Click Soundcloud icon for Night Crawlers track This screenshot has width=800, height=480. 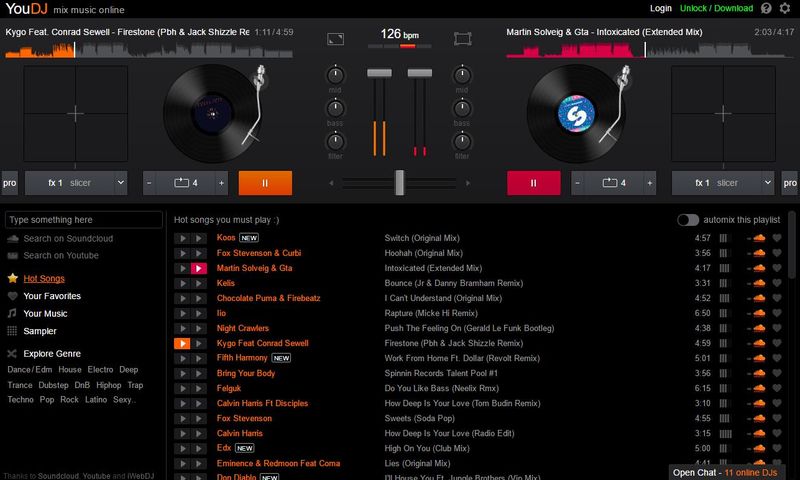point(759,328)
